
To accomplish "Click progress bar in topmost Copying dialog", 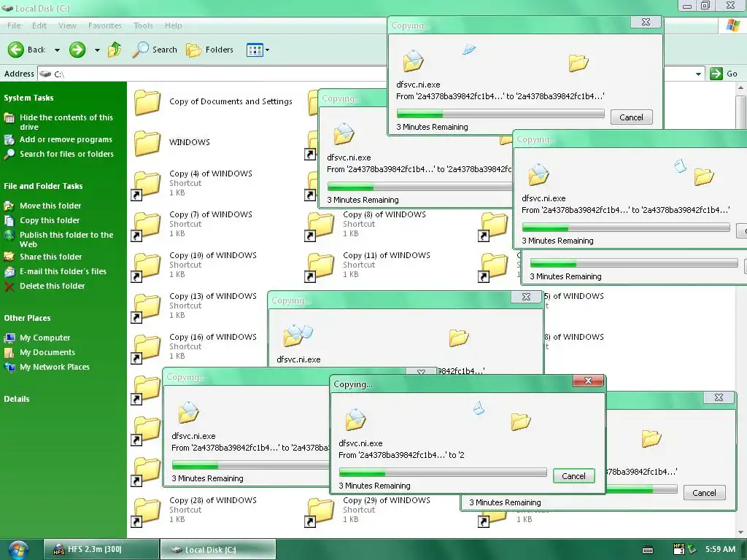I will point(500,114).
